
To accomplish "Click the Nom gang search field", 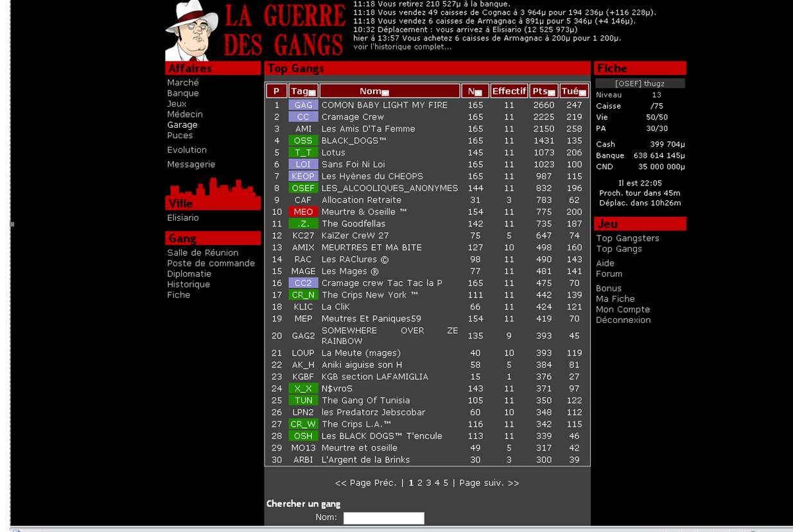I will click(x=384, y=518).
